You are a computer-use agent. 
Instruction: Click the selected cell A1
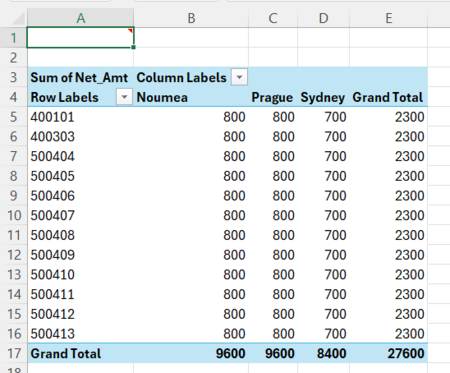(80, 38)
